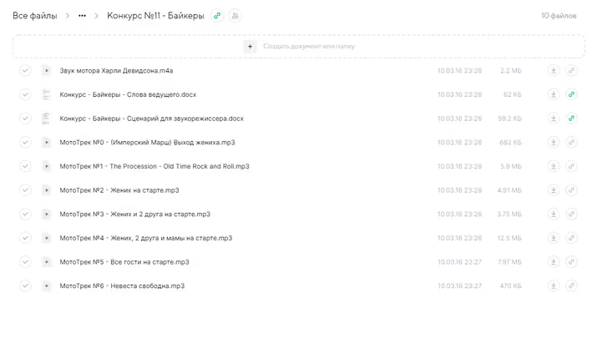Open МотоТрек №4 Жених, 2 друга и мамы name

click(146, 238)
